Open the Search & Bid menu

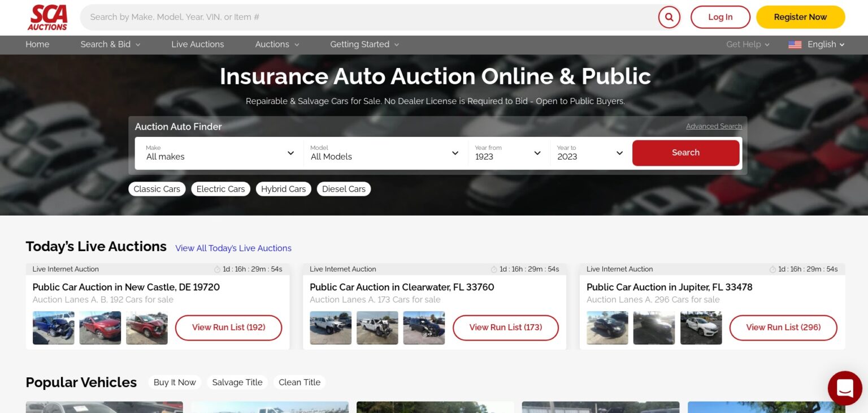(110, 45)
